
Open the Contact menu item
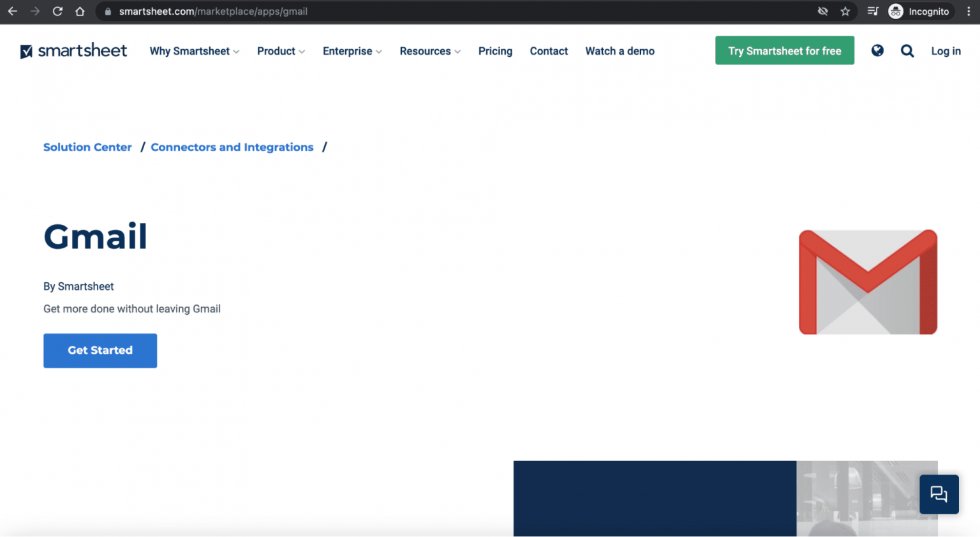click(x=549, y=51)
